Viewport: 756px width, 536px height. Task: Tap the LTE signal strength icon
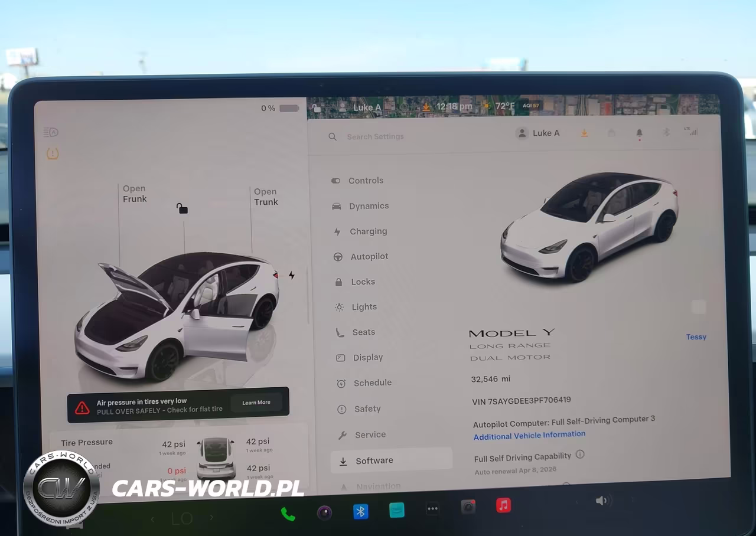[x=690, y=131]
